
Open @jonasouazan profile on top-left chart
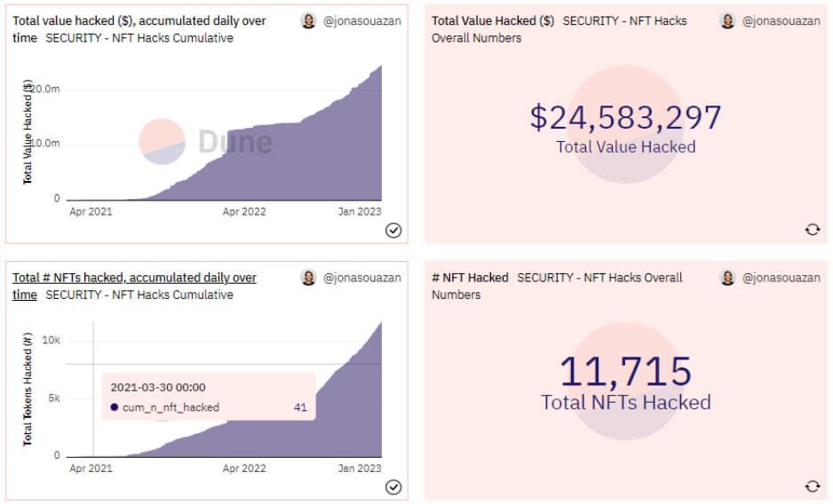coord(362,20)
